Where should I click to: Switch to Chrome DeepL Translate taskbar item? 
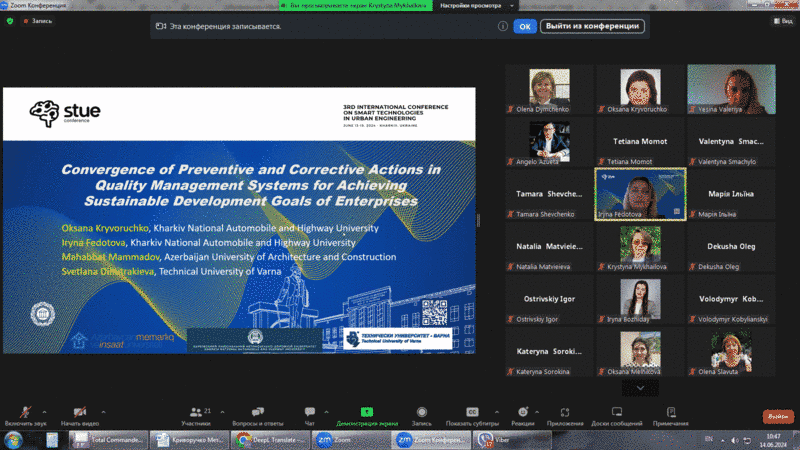tap(270, 440)
